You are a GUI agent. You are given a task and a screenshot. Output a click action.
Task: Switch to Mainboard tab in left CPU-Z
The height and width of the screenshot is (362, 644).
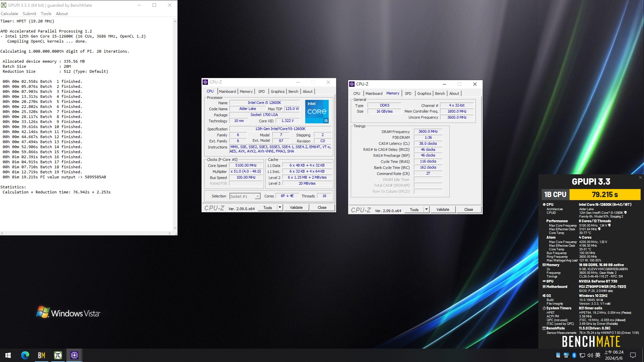(227, 92)
